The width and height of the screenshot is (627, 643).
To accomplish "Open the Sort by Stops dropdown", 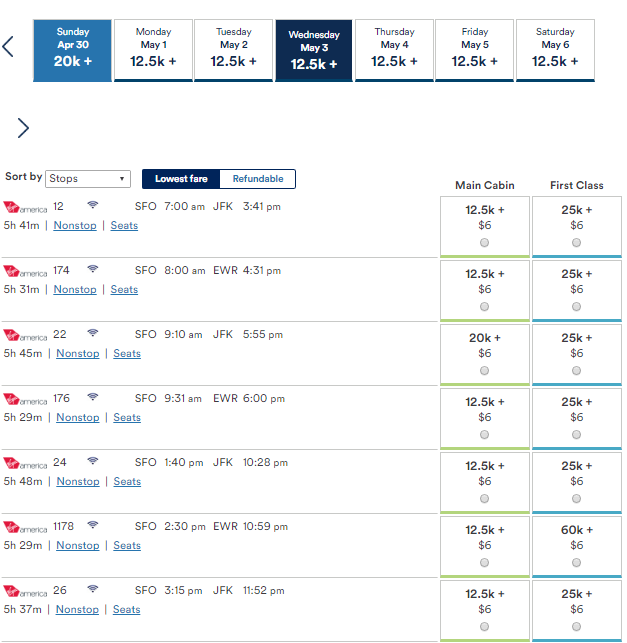I will pos(88,179).
